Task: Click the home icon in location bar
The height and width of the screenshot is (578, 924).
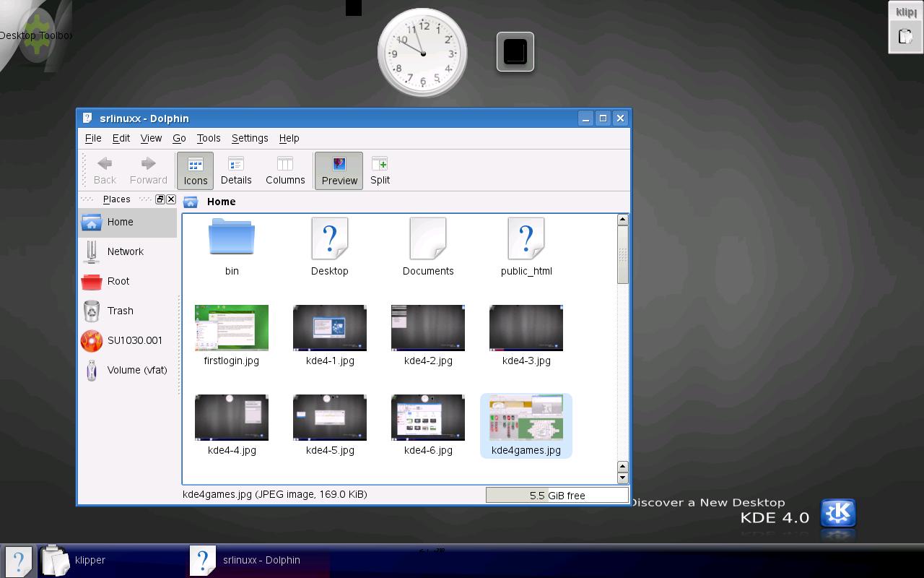Action: 191,202
